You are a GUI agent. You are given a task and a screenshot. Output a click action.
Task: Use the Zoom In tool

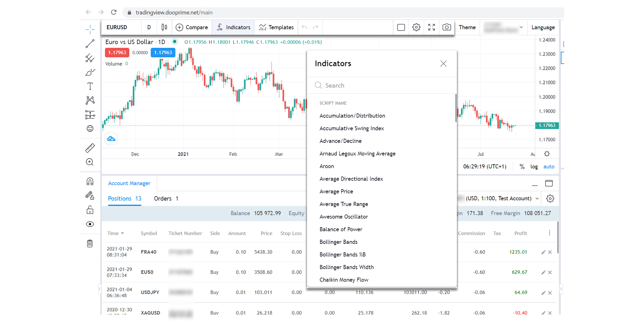[x=90, y=162]
